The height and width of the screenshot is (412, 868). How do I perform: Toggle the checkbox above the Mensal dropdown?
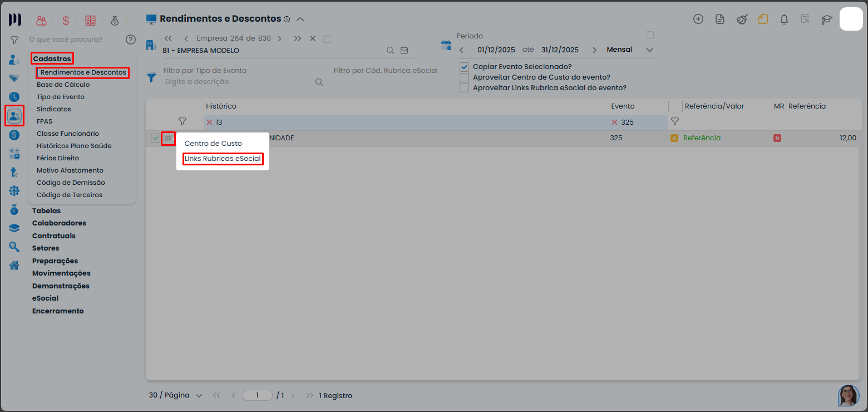pyautogui.click(x=649, y=35)
